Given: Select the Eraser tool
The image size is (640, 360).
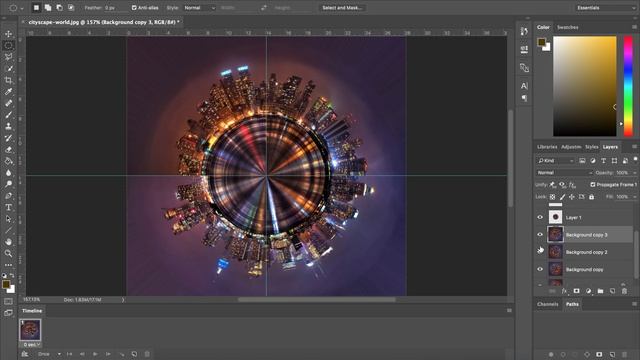Looking at the screenshot, I should click(x=9, y=149).
